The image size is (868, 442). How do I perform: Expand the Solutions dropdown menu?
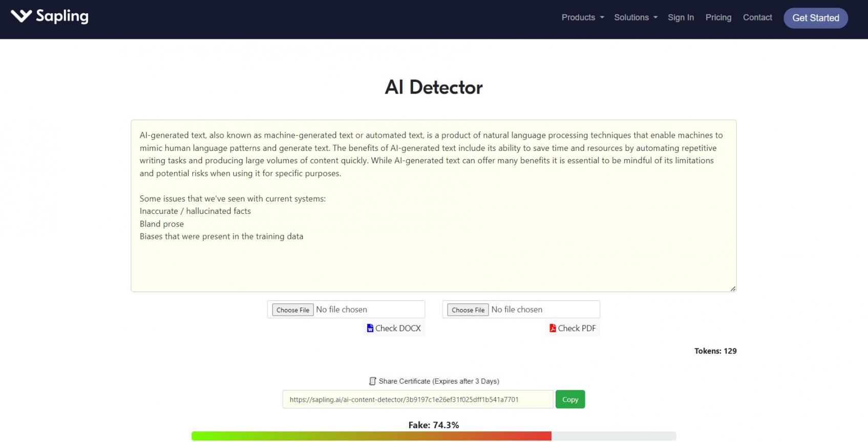tap(636, 17)
